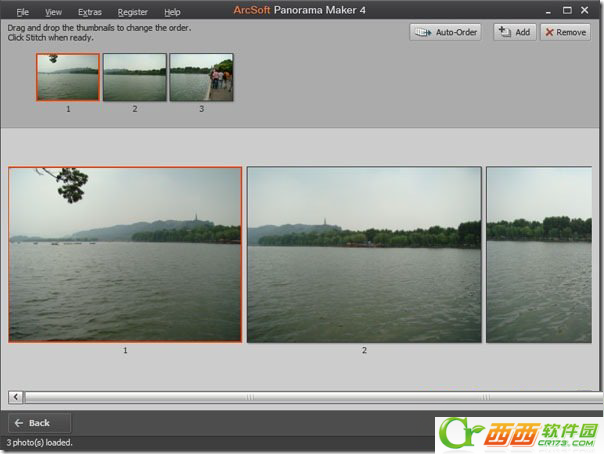Click the horizontal preview scrollbar thumb
This screenshot has width=604, height=454.
pyautogui.click(x=313, y=397)
